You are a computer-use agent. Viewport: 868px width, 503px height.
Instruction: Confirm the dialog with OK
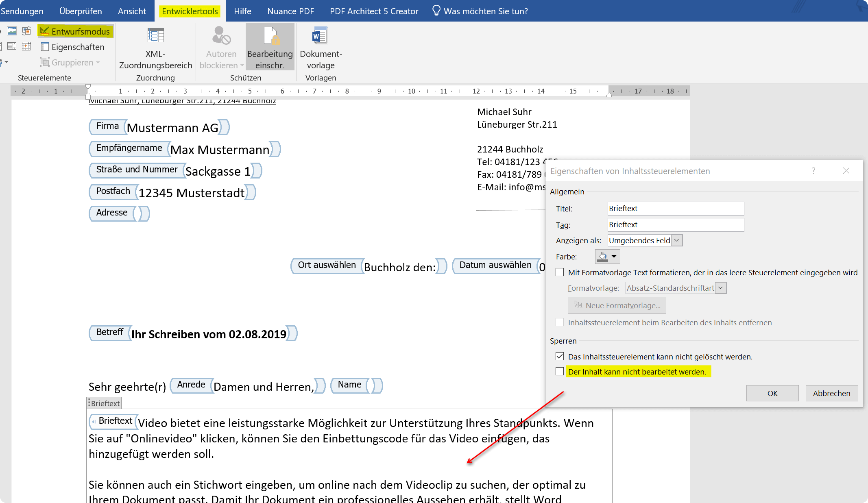click(772, 393)
